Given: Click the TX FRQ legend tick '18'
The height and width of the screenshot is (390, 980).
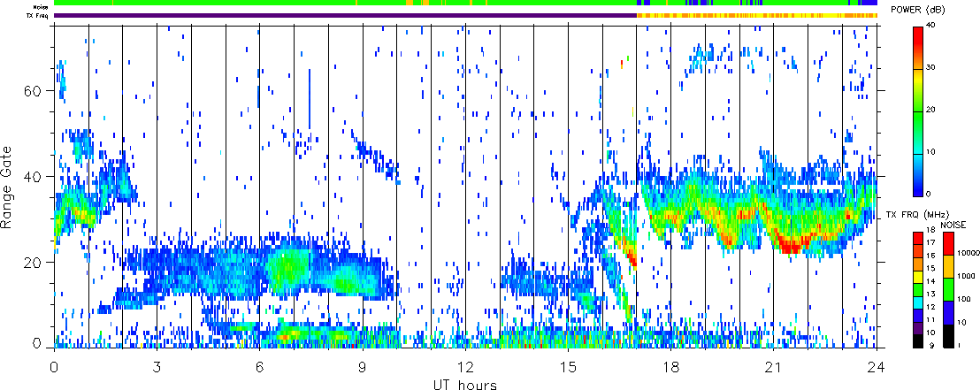Looking at the screenshot, I should coord(931,230).
